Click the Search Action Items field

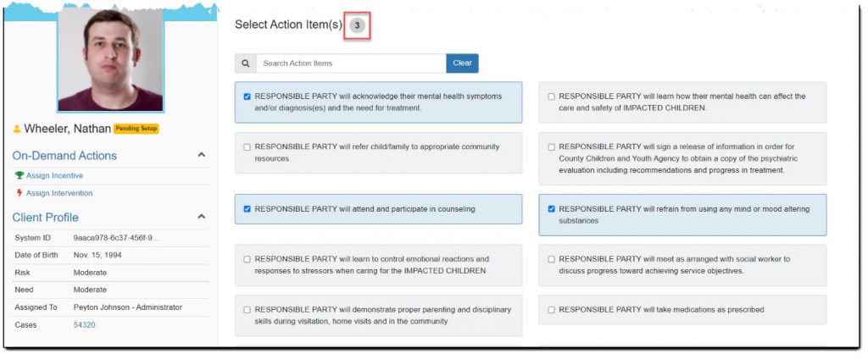350,64
